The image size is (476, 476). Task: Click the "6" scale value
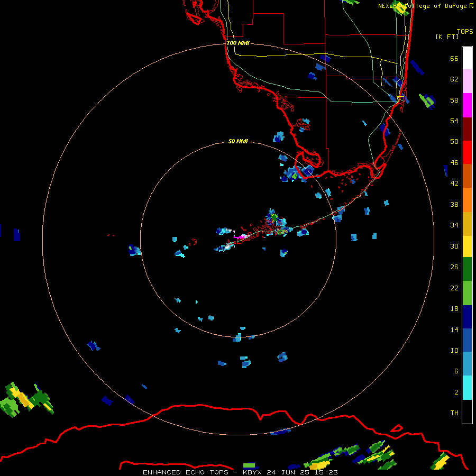(456, 371)
